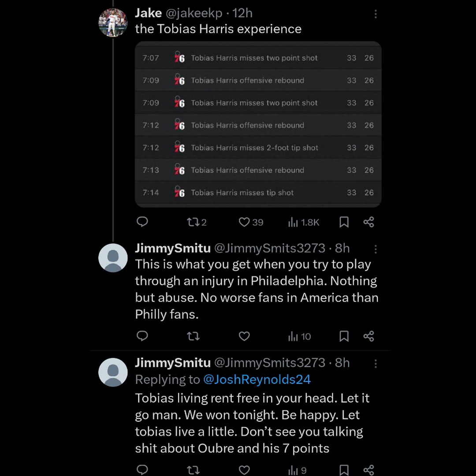This screenshot has height=476, width=476.
Task: Retweet the 'No worse fans' tweet
Action: point(193,337)
